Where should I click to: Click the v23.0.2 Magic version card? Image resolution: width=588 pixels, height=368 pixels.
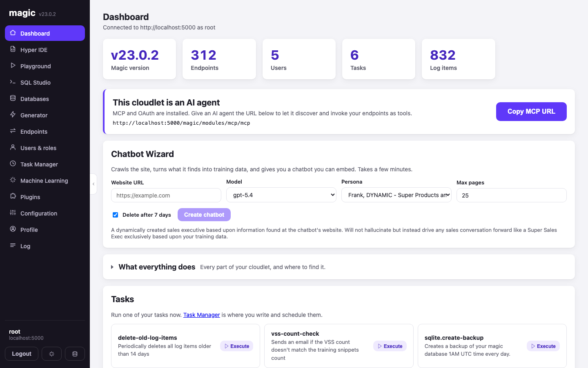pos(139,59)
